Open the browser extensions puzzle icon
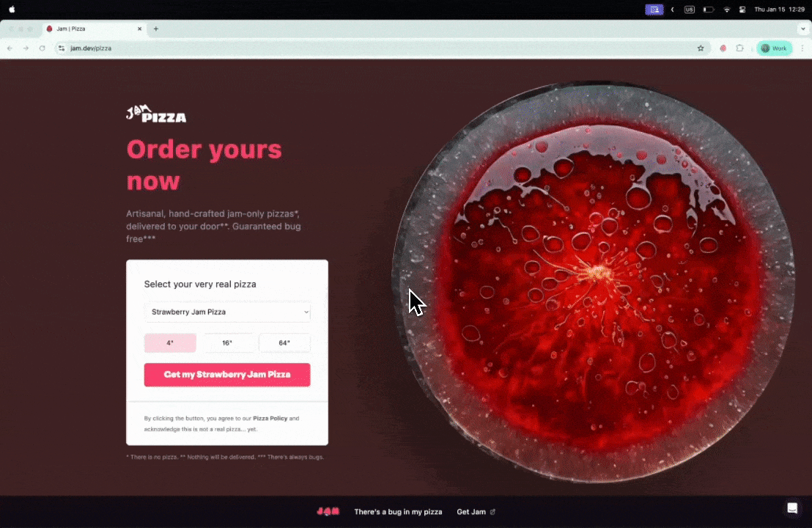The height and width of the screenshot is (528, 812). coord(739,48)
